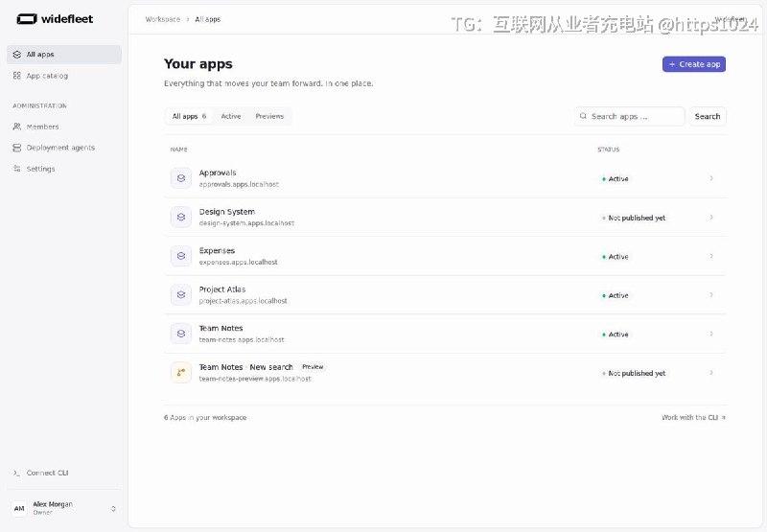Click approvals.apps.localhost URL text

239,184
